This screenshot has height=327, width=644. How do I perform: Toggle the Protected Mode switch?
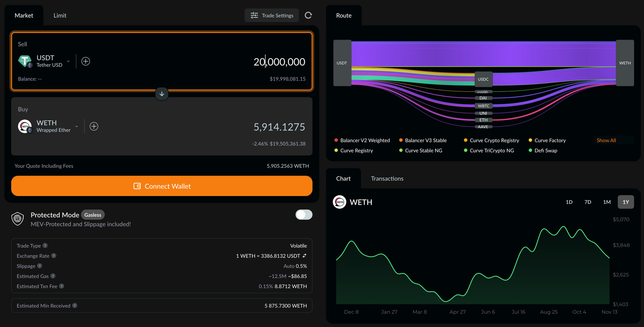click(304, 215)
